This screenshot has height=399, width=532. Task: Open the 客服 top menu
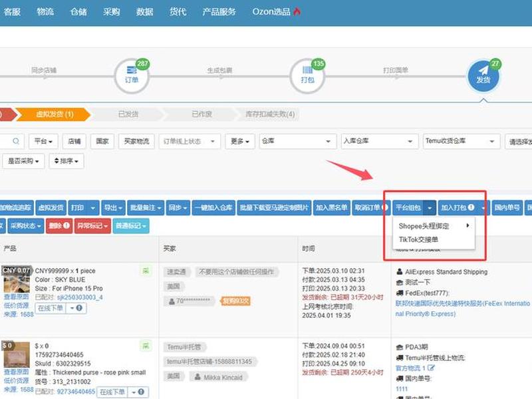[x=12, y=12]
